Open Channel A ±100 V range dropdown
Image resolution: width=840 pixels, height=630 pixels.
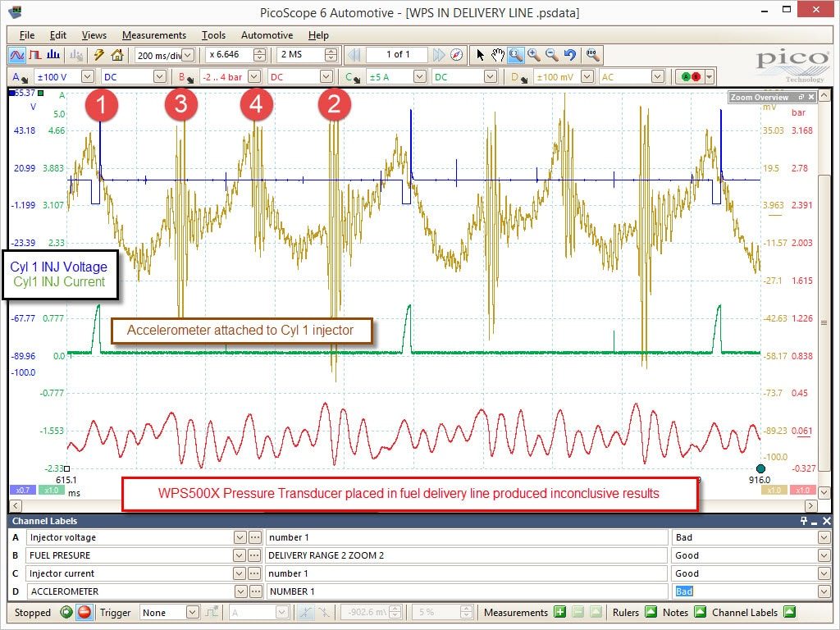click(88, 77)
